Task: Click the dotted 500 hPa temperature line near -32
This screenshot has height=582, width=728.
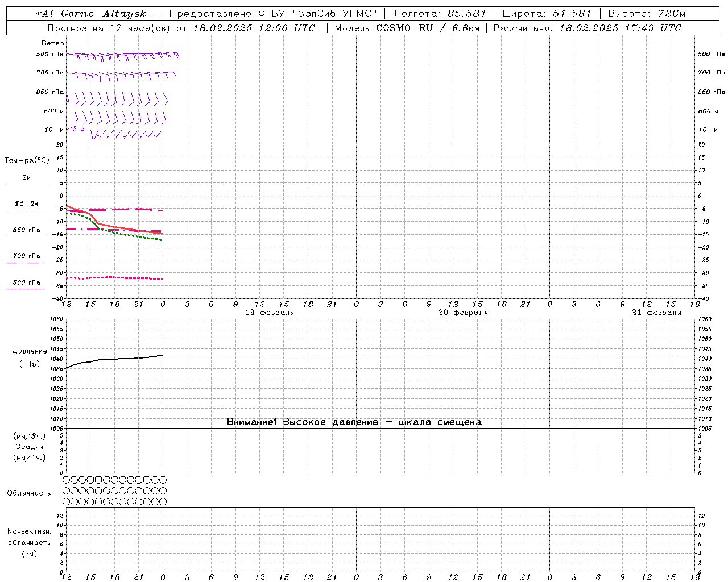Action: click(114, 277)
